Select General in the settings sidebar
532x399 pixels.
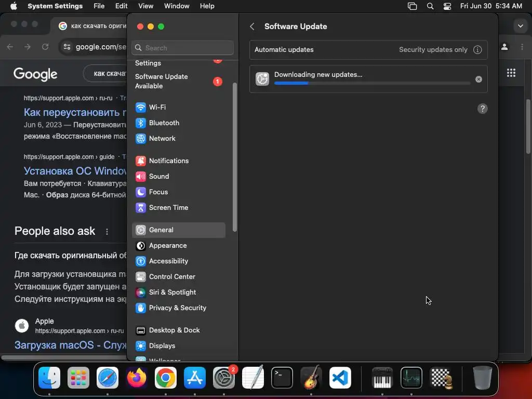(x=179, y=230)
